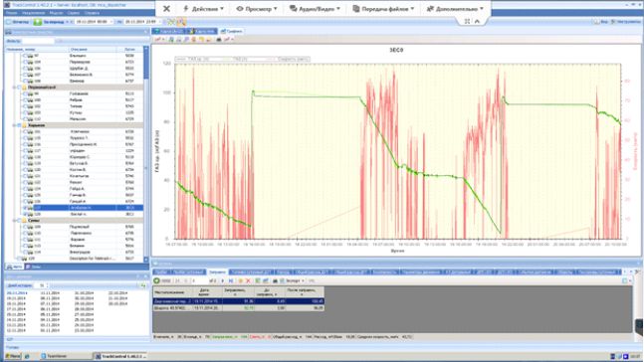Screen dimensions: 644x362
Task: Click the Пуск start button on taskbar
Action: 13,356
